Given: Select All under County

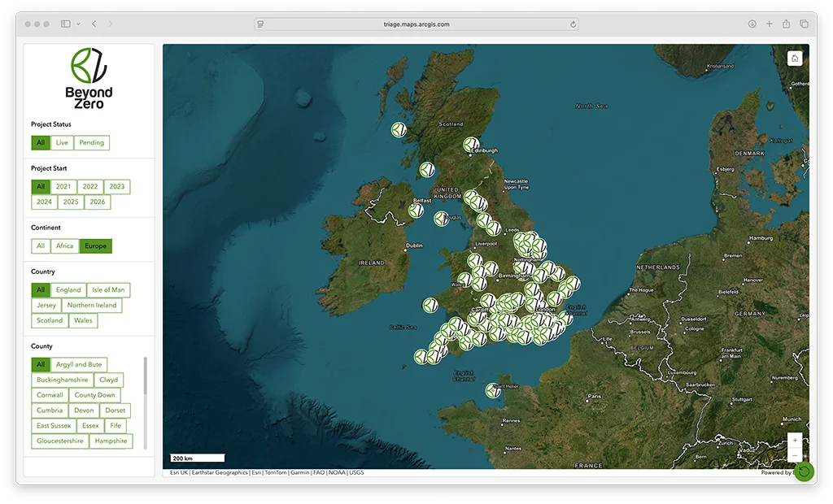Looking at the screenshot, I should [41, 365].
